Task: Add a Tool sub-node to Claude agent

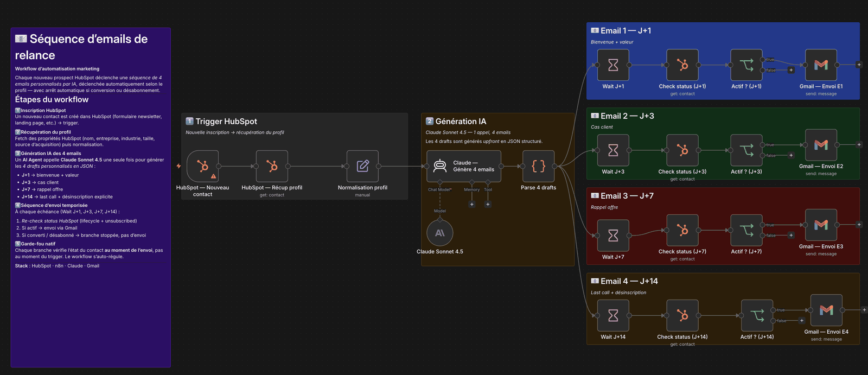Action: 488,205
